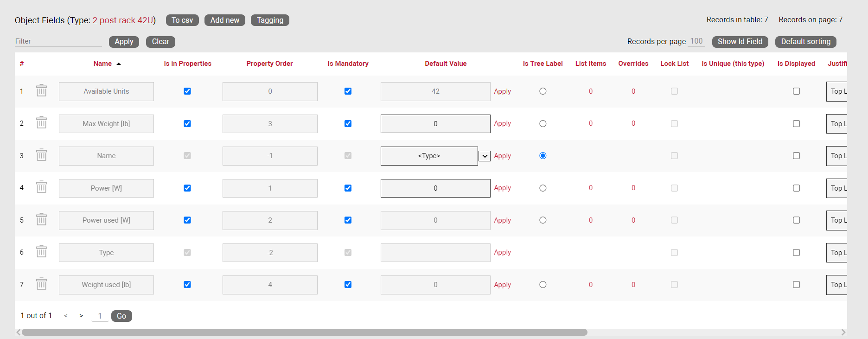Delete the Available Units field row

(x=42, y=91)
